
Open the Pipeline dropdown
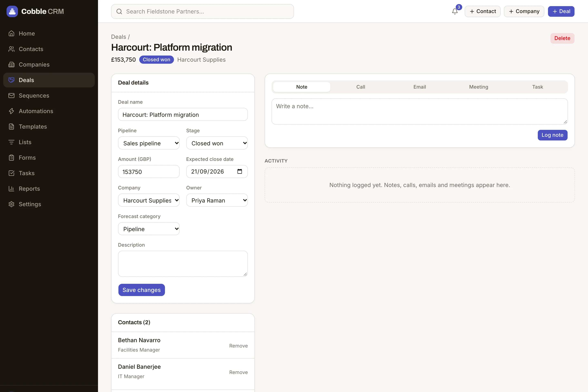(x=149, y=143)
